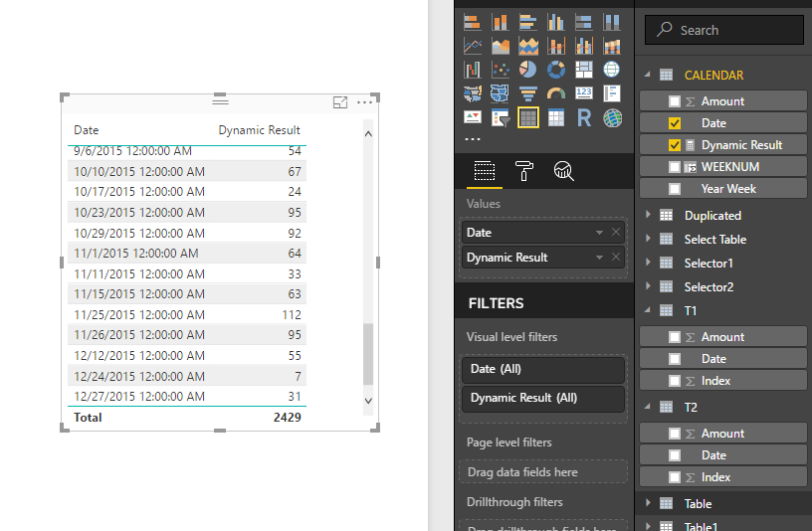
Task: Select the Treemap visualization
Action: (x=584, y=70)
